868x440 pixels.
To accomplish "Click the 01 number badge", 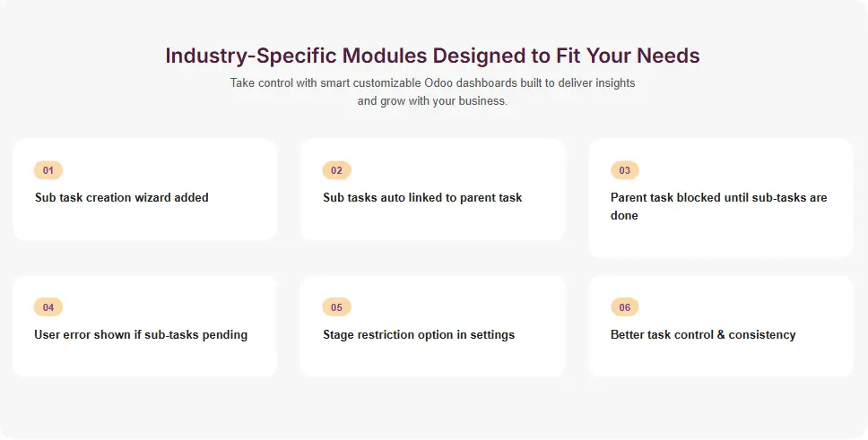I will (x=48, y=170).
